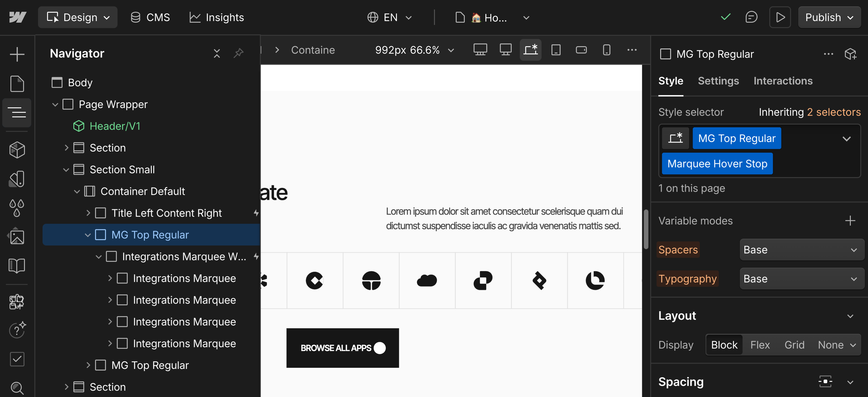Expand the Section item in Navigator
This screenshot has width=868, height=397.
point(66,148)
